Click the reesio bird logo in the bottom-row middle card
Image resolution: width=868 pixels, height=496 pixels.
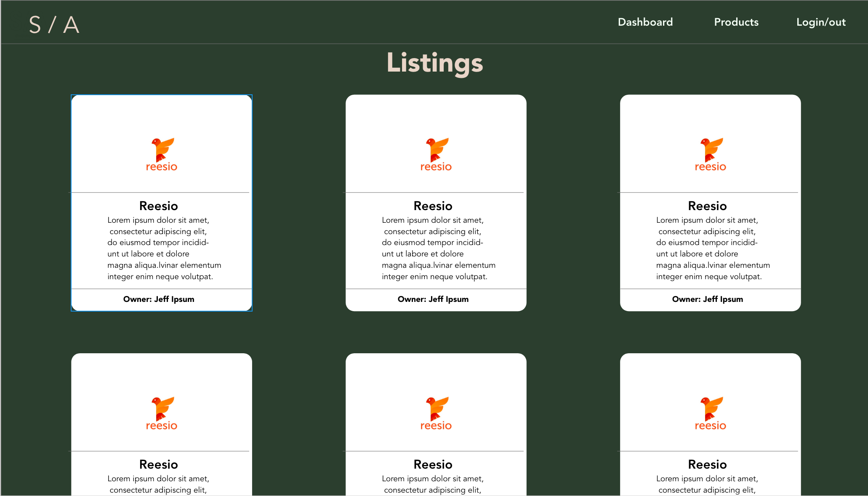[436, 413]
